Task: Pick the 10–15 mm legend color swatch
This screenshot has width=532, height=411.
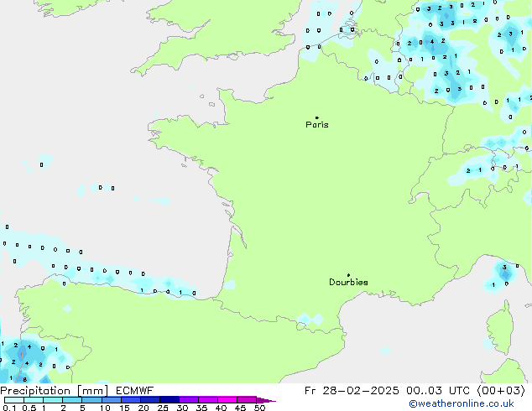Action: coord(111,400)
